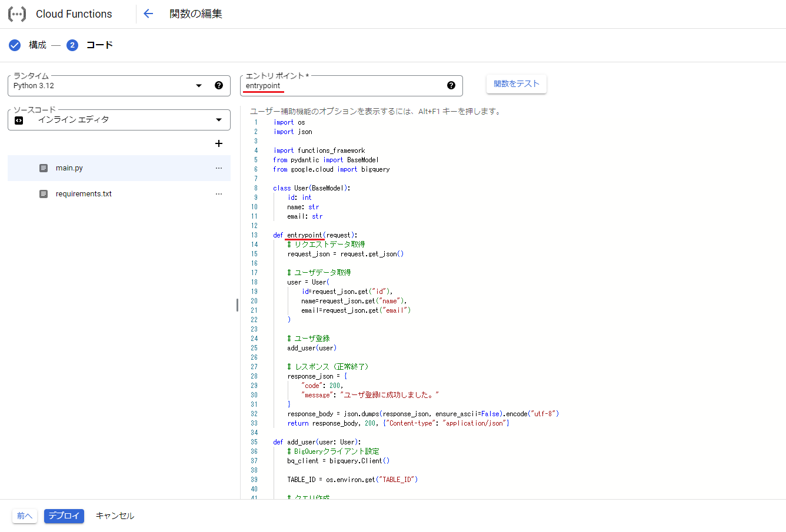Click the 'response_json = {' line

tap(317, 376)
